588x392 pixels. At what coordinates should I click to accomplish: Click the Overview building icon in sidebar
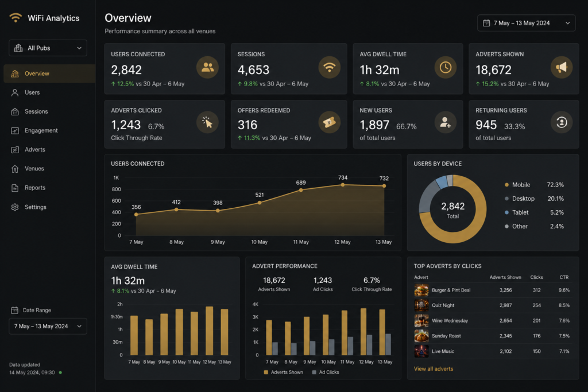pyautogui.click(x=15, y=73)
